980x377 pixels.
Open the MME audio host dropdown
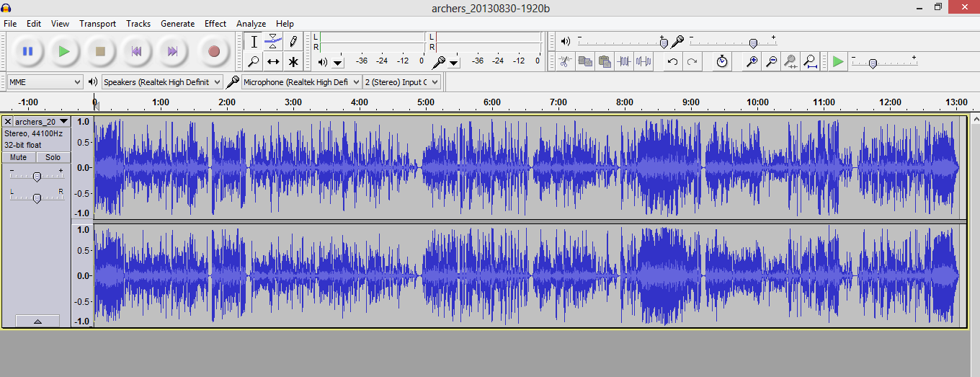tap(44, 82)
